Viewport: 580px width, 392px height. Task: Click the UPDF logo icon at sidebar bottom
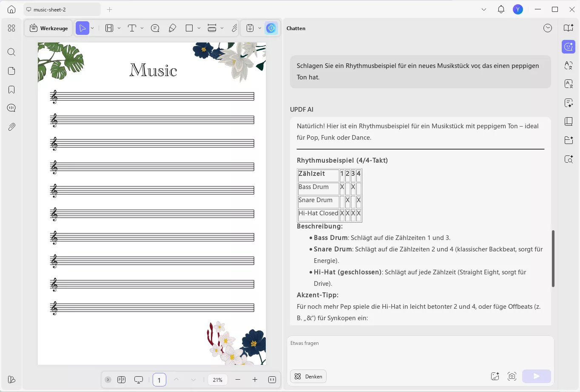click(x=11, y=379)
